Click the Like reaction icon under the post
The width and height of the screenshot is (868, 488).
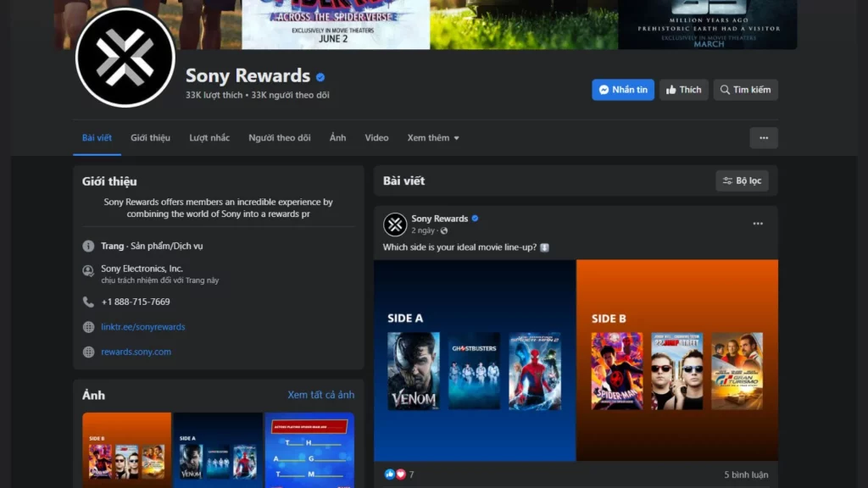point(388,474)
